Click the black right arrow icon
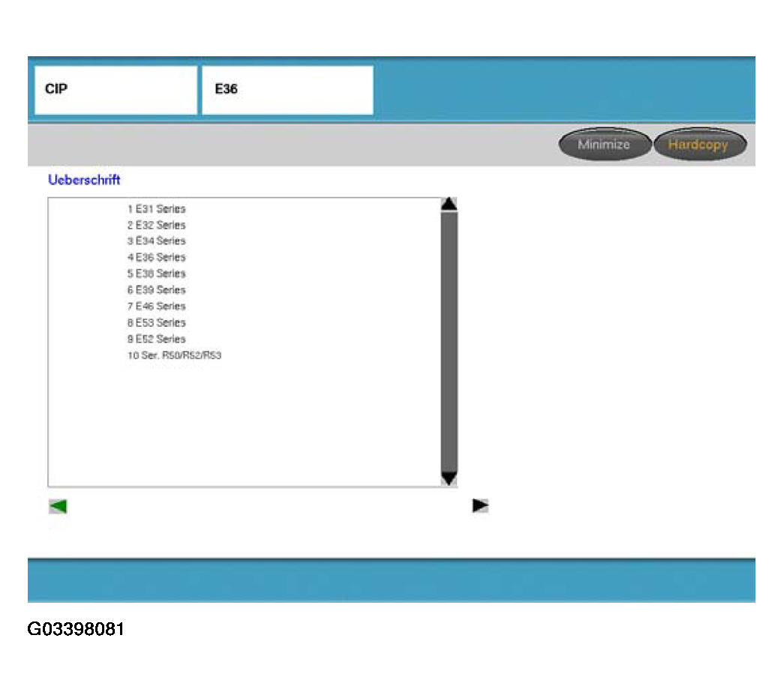The height and width of the screenshot is (692, 784). [x=480, y=506]
